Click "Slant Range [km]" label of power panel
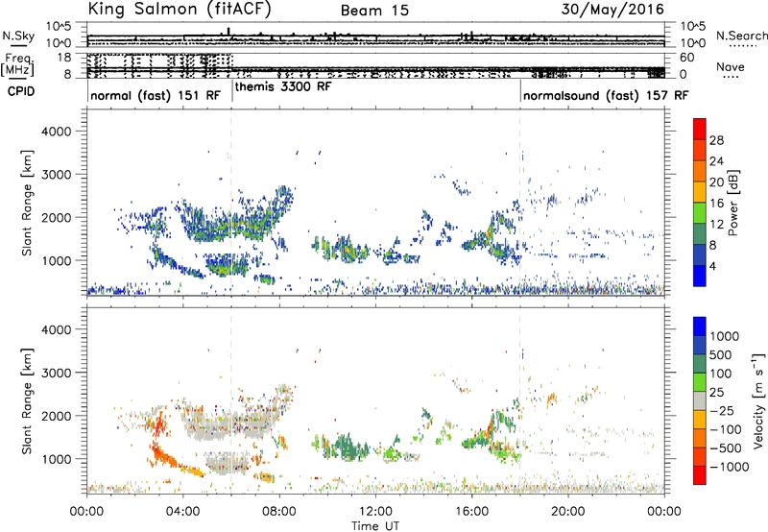The image size is (768, 532). tap(27, 203)
